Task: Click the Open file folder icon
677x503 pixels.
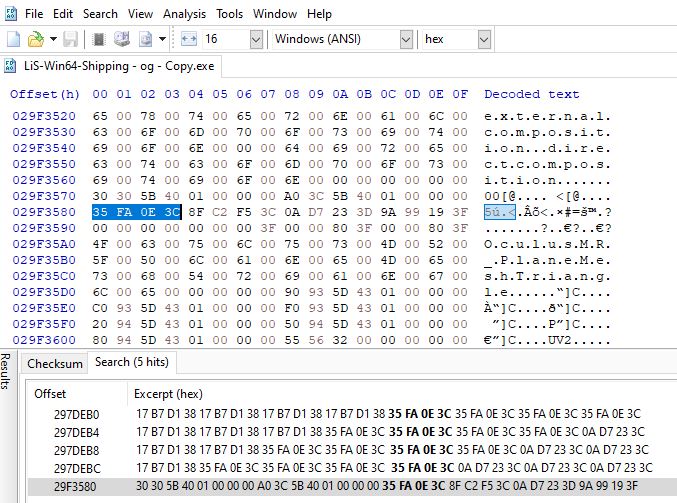Action: click(36, 39)
